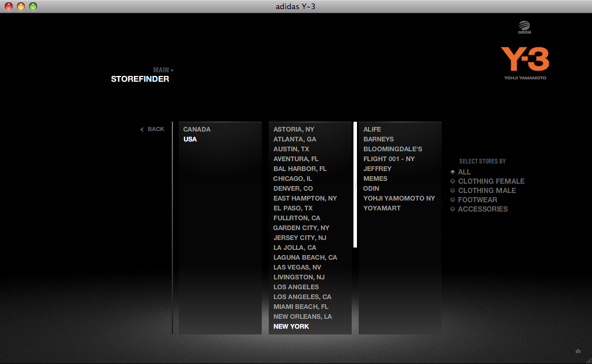Filter stores by ACCESSORIES

coord(482,209)
